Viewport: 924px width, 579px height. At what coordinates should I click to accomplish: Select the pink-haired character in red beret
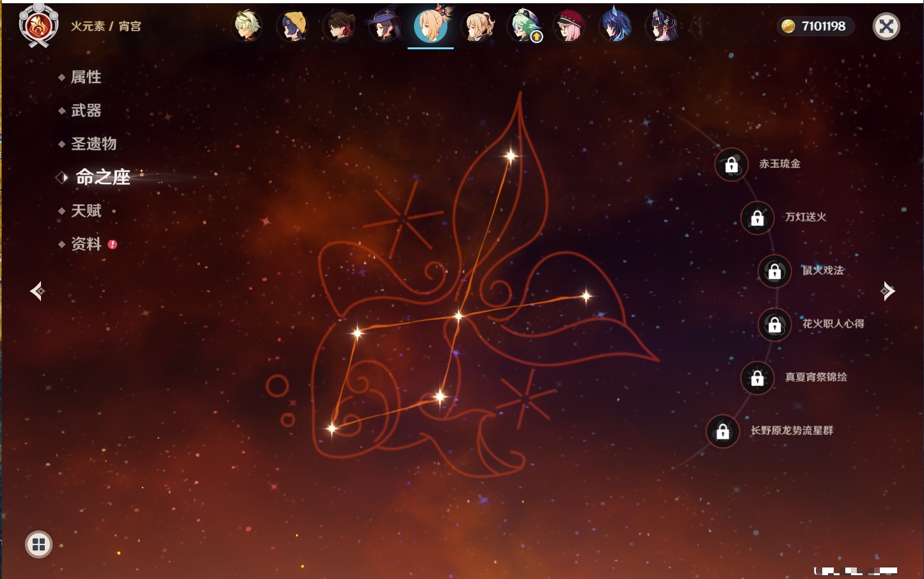569,26
